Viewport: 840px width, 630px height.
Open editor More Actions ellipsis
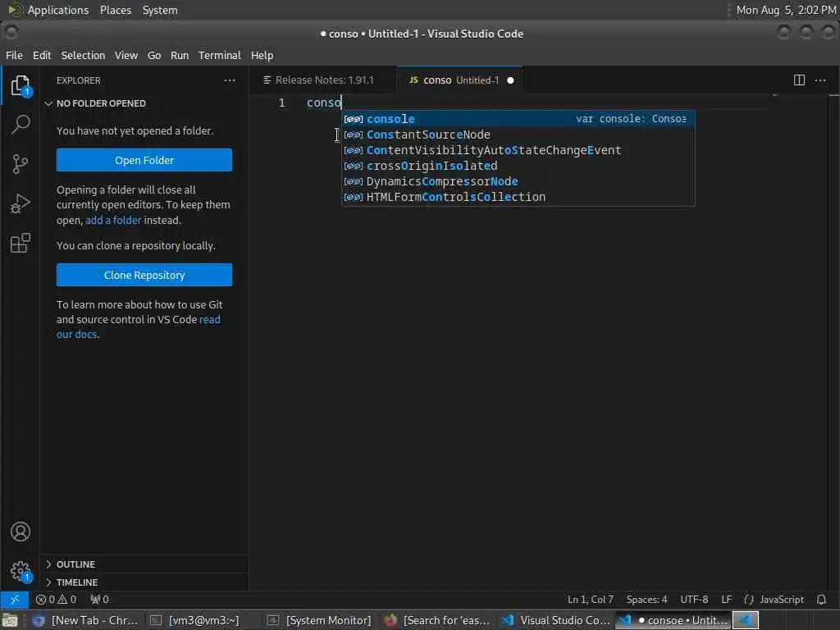820,80
